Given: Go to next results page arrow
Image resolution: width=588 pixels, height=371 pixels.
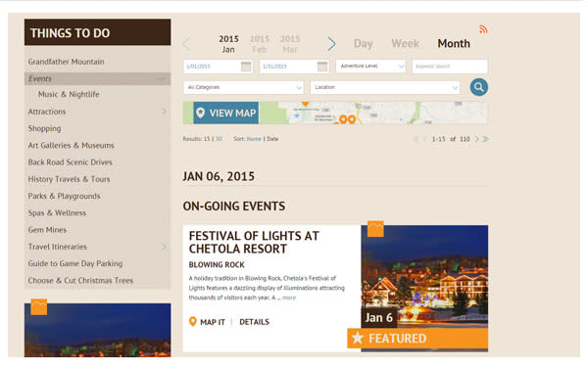Looking at the screenshot, I should coord(477,139).
